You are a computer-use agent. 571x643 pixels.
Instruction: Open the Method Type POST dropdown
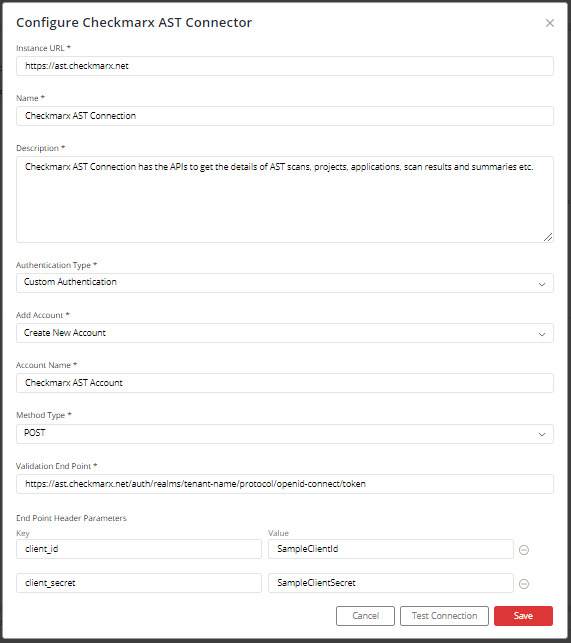pos(285,434)
